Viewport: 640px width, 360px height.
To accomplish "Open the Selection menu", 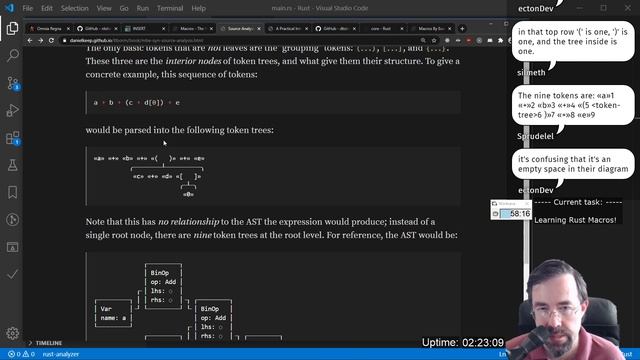I will (75, 8).
